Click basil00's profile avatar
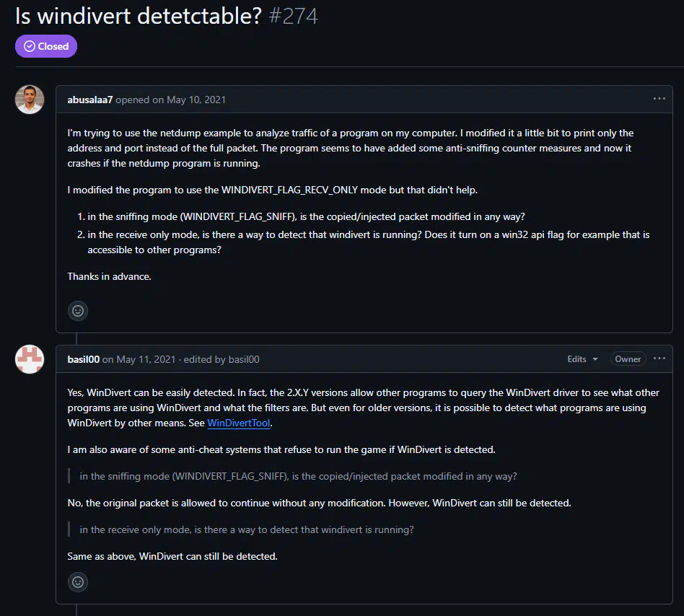This screenshot has height=616, width=684. pyautogui.click(x=30, y=359)
